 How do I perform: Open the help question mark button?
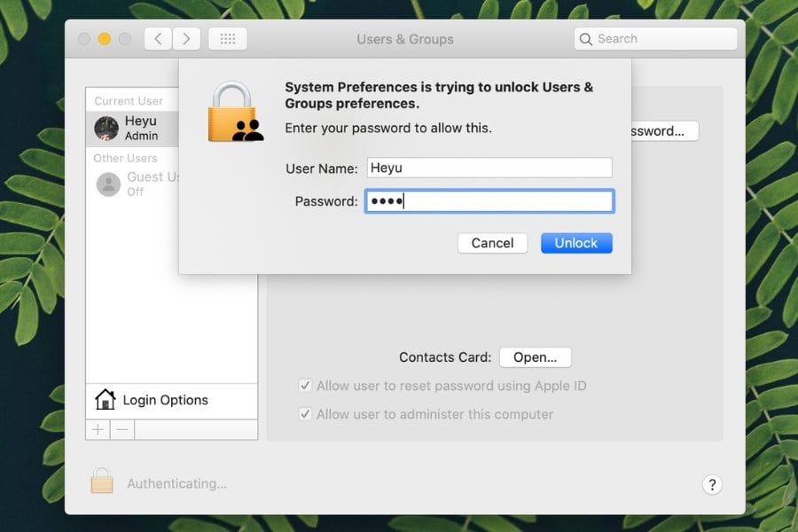pyautogui.click(x=711, y=484)
